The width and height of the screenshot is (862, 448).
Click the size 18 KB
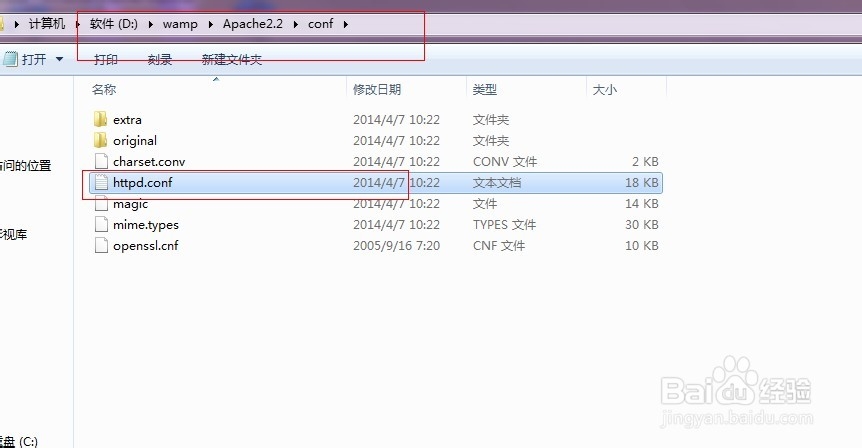(642, 182)
